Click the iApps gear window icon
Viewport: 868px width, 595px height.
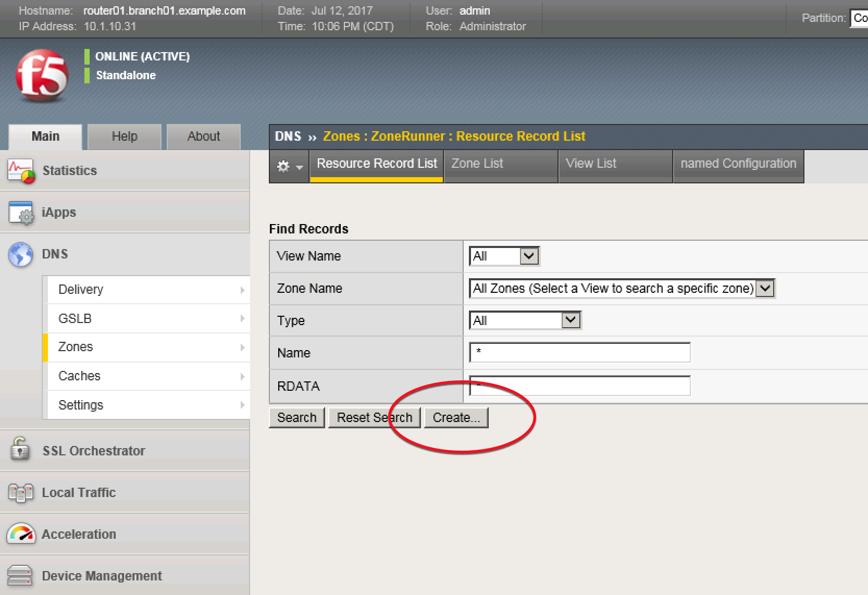point(21,213)
